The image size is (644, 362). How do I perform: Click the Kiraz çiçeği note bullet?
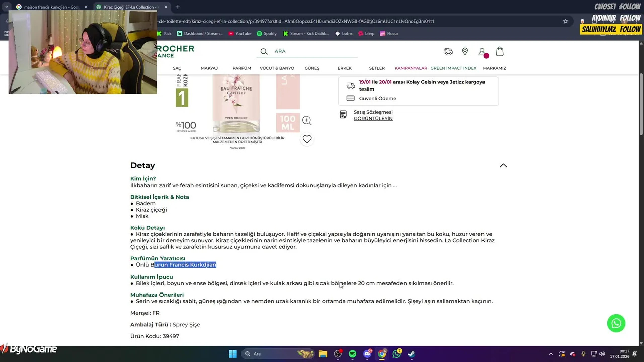coord(151,210)
